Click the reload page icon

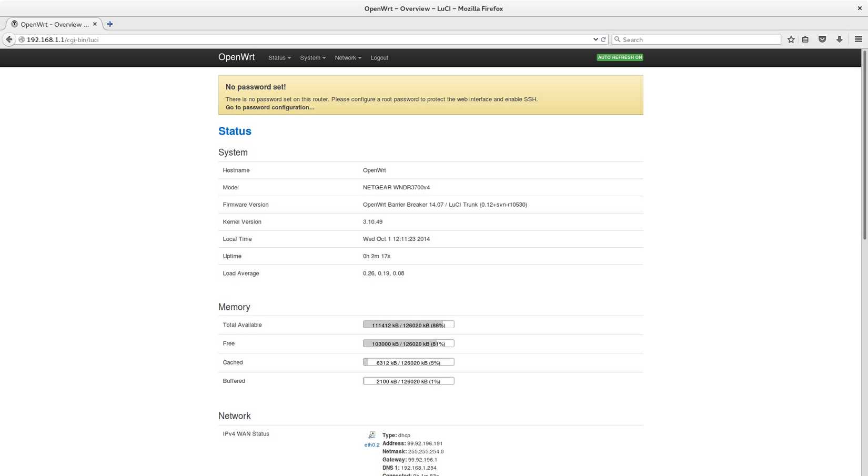point(604,39)
